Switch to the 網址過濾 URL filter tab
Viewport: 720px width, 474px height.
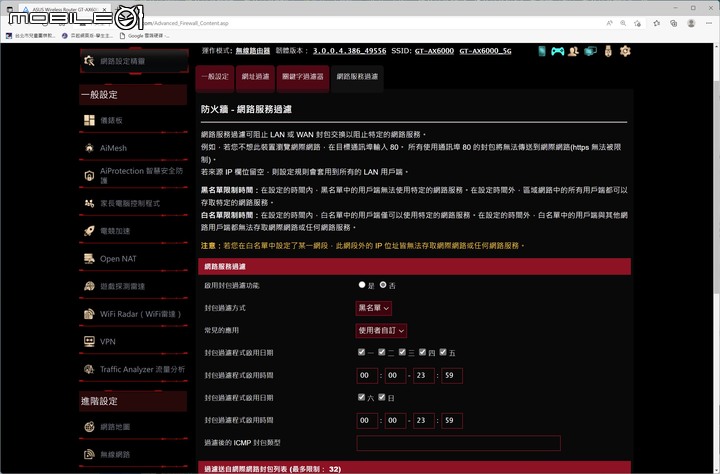(x=256, y=77)
